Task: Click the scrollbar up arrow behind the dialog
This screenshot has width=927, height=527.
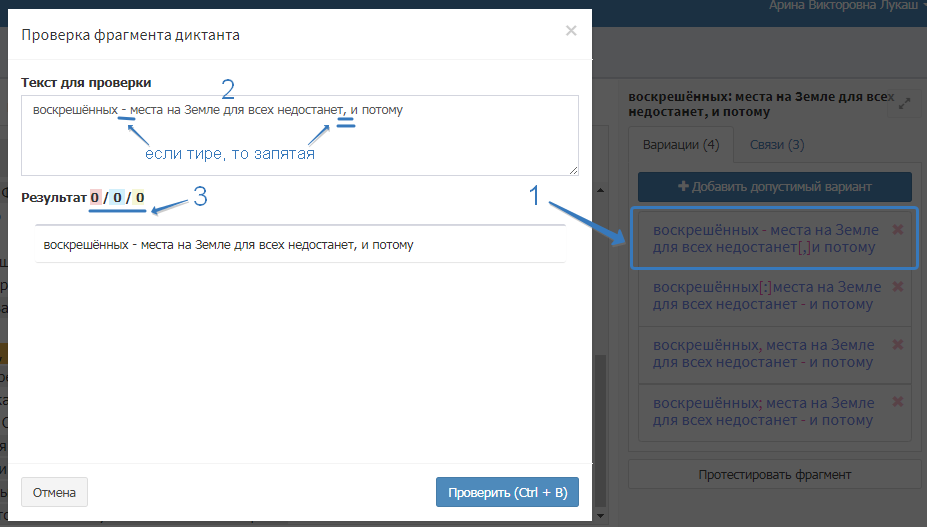Action: click(x=600, y=190)
